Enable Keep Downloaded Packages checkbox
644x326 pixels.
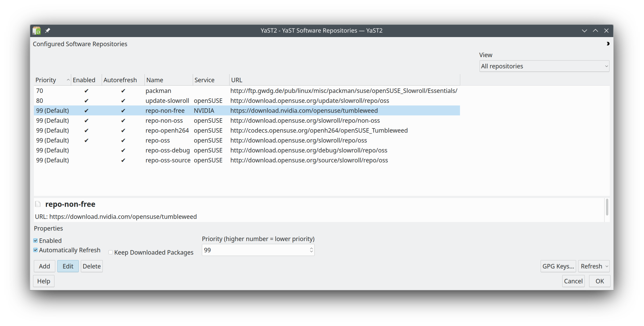click(111, 252)
